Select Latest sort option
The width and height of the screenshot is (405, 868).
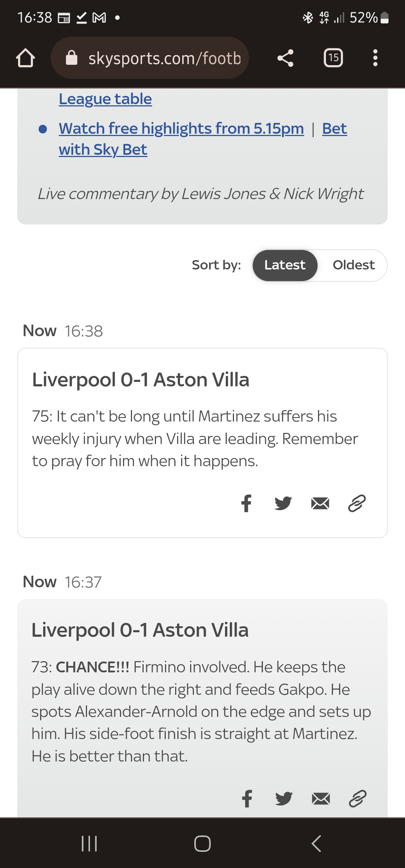coord(285,265)
